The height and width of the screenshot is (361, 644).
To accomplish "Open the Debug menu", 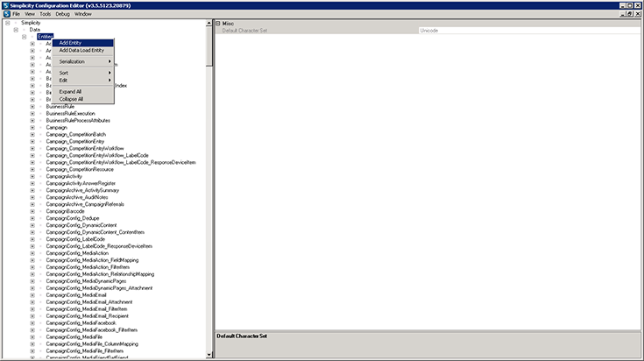I will (62, 14).
